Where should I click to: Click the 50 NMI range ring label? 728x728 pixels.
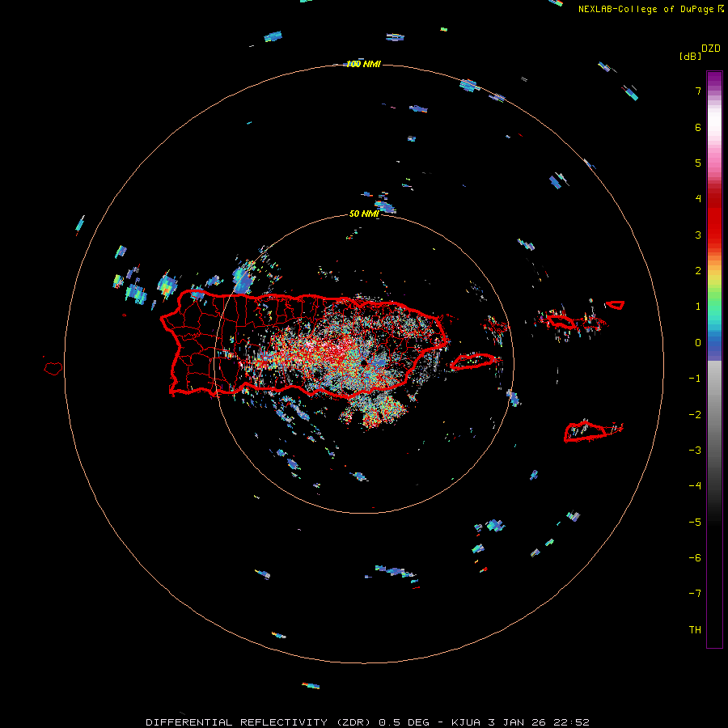point(363,214)
